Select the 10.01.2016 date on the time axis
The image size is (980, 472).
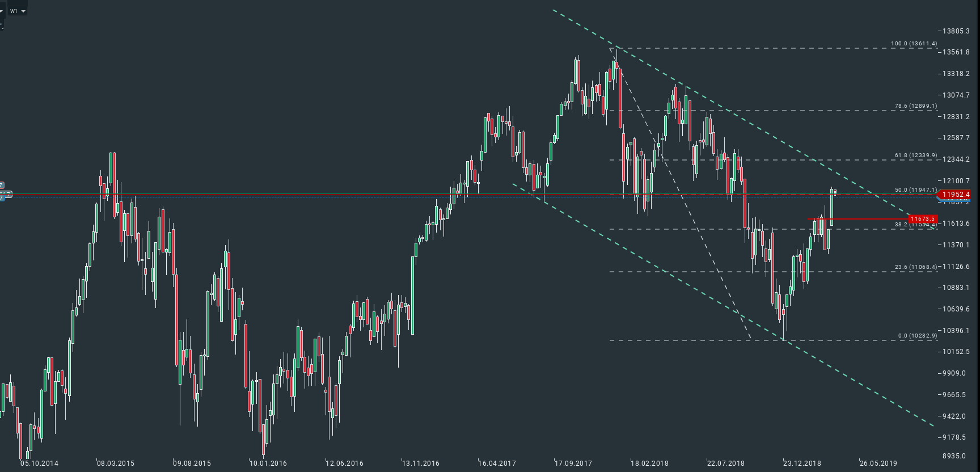click(268, 463)
